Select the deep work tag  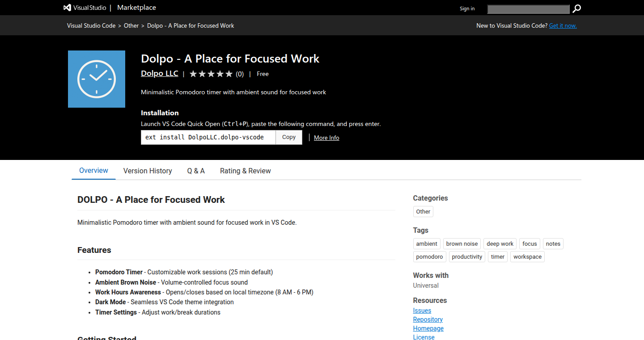pyautogui.click(x=500, y=244)
